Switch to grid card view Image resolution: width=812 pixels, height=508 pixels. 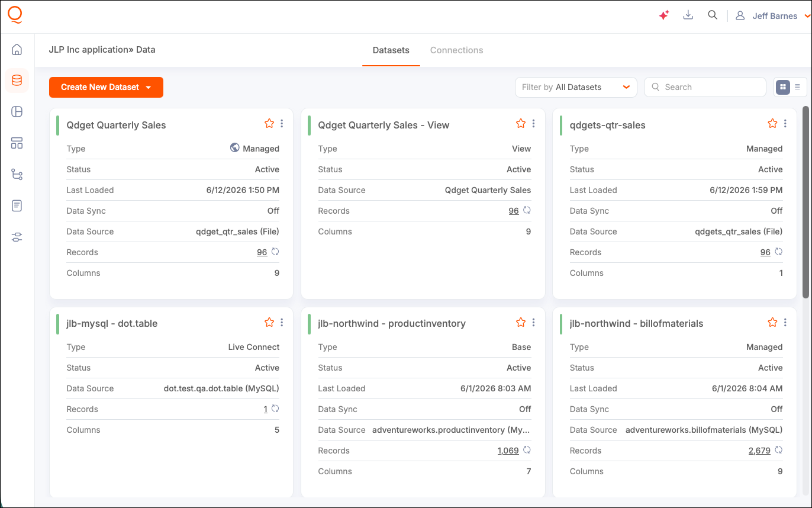[783, 87]
